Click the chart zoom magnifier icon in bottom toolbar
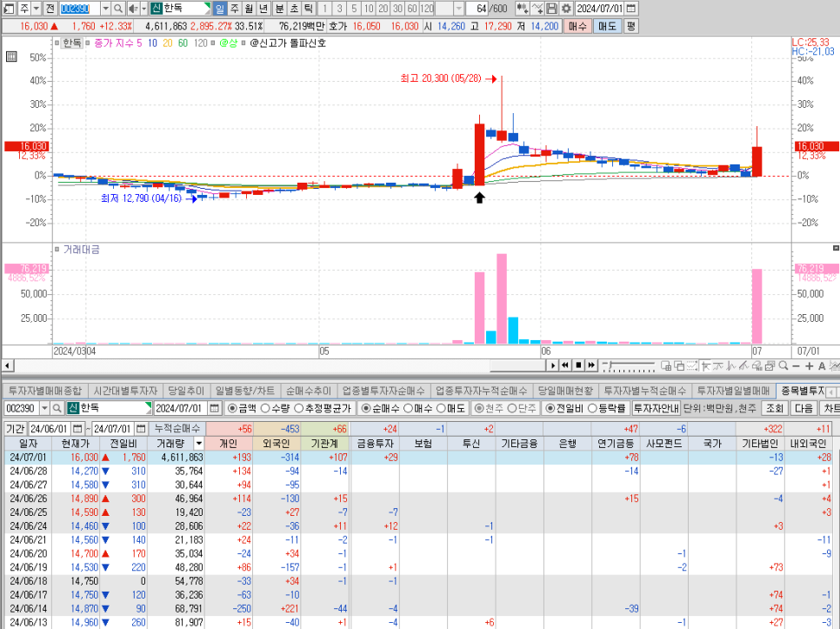This screenshot has height=629, width=840. coord(783,366)
